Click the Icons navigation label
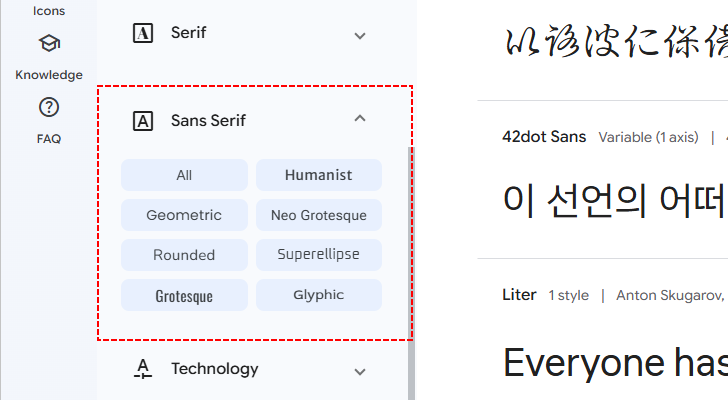728x400 pixels. (49, 11)
